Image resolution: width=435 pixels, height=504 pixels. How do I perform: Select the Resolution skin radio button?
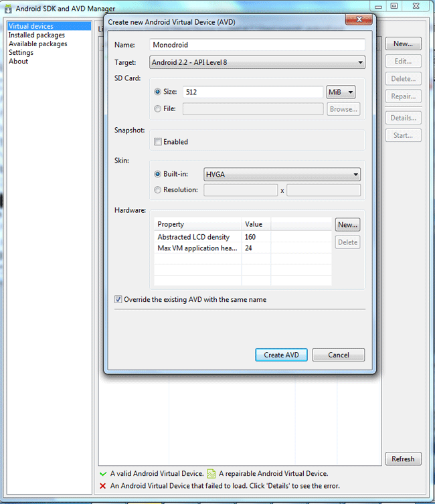tap(157, 190)
